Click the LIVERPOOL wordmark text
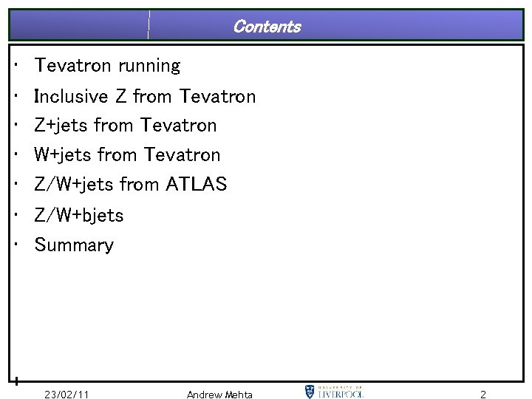 (x=341, y=394)
